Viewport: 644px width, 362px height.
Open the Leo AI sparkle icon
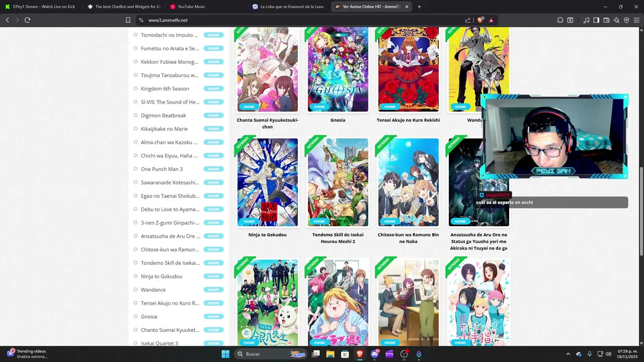pyautogui.click(x=616, y=20)
